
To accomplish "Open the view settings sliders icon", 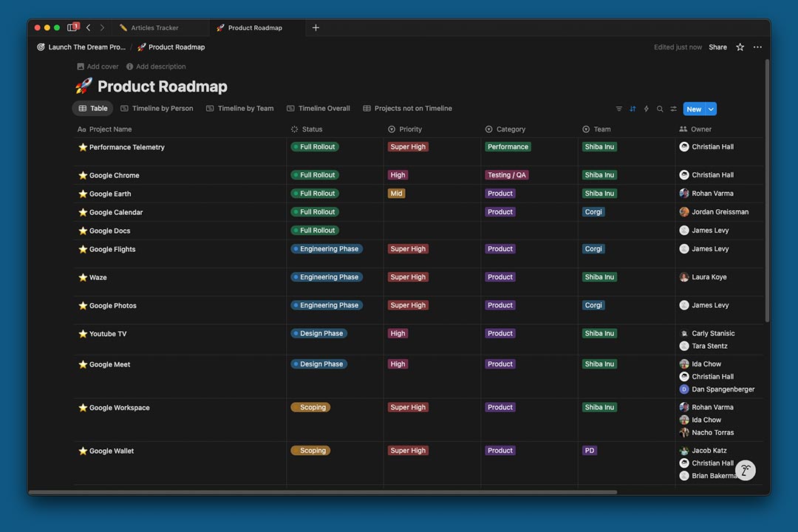I will point(674,109).
